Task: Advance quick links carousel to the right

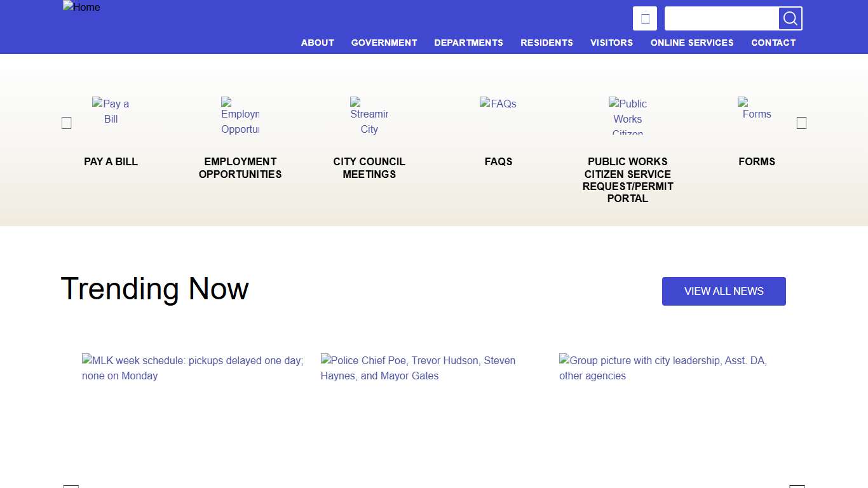Action: click(x=801, y=123)
